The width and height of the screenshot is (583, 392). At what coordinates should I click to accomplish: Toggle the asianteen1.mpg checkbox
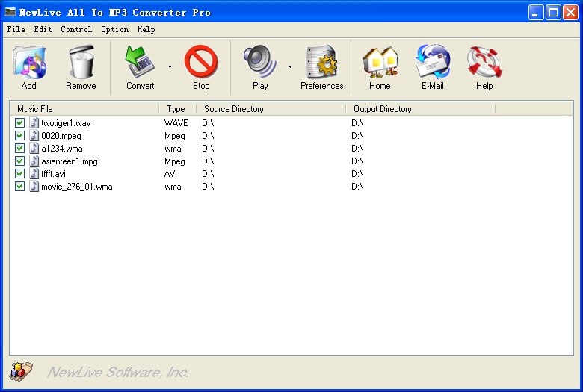(x=19, y=161)
